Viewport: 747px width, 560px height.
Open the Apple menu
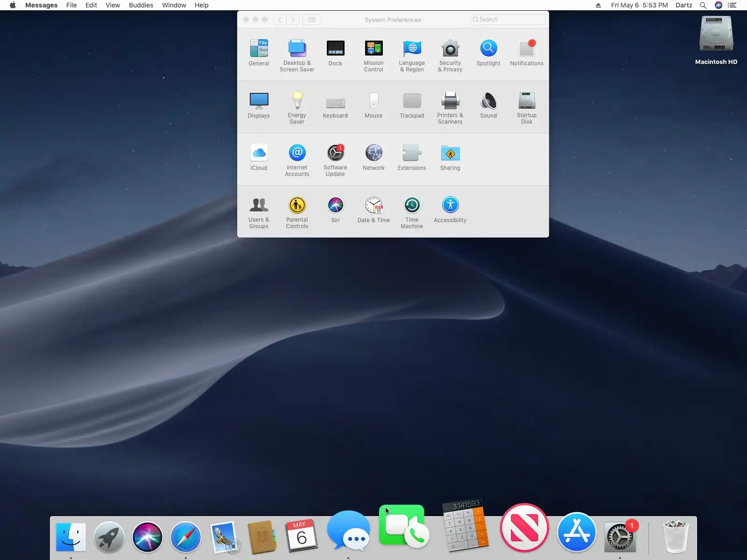point(13,5)
